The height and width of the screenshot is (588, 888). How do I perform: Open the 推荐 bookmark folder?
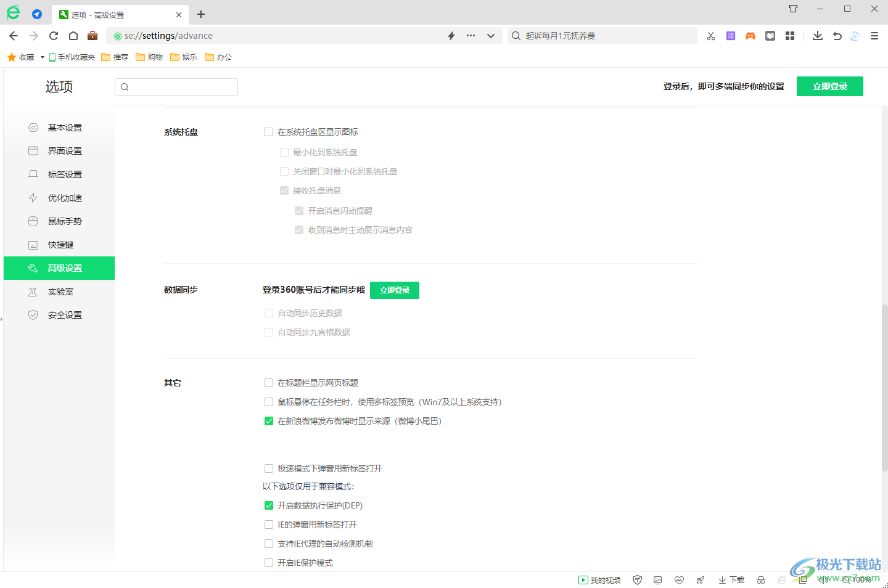115,57
